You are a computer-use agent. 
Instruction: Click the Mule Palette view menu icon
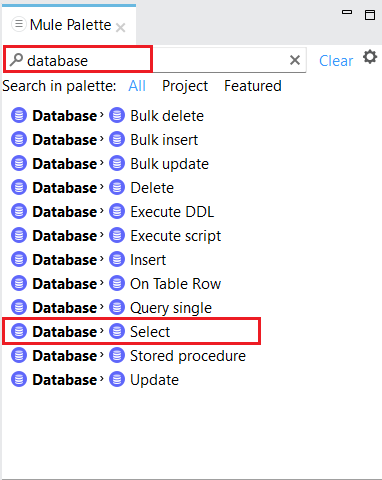click(19, 24)
